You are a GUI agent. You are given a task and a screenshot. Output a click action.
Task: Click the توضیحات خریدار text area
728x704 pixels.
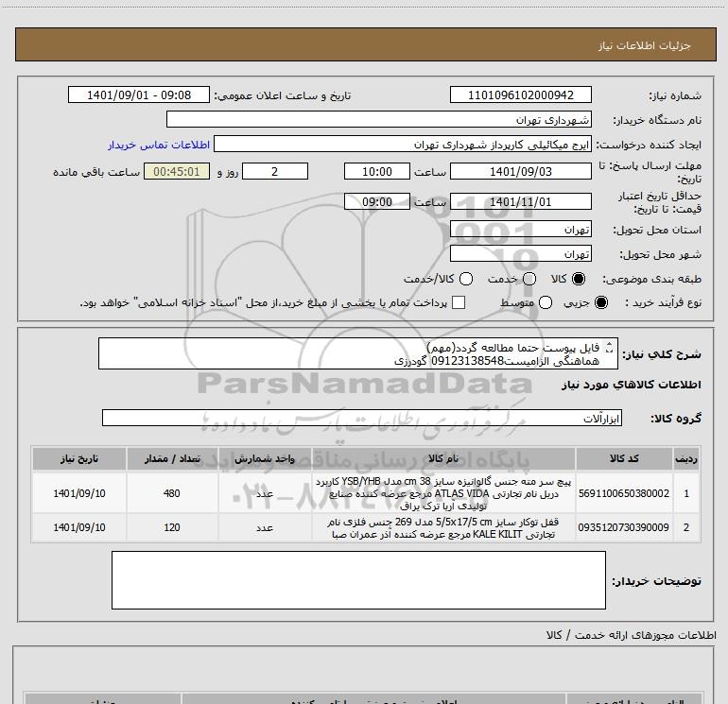pos(358,580)
